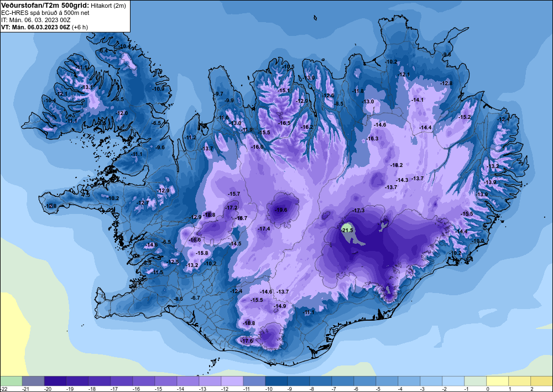Click the -6.7 temperature label
This screenshot has height=392, width=553.
pos(195,298)
